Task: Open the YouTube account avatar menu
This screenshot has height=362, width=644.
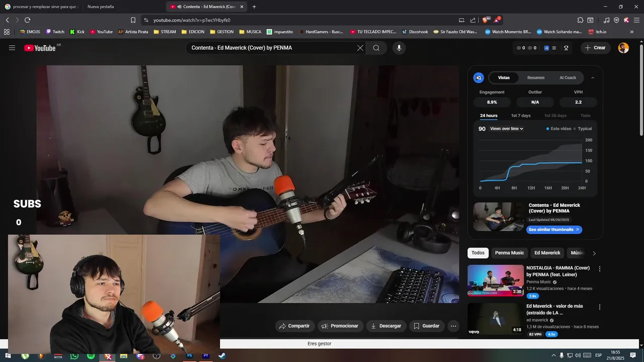Action: point(623,48)
